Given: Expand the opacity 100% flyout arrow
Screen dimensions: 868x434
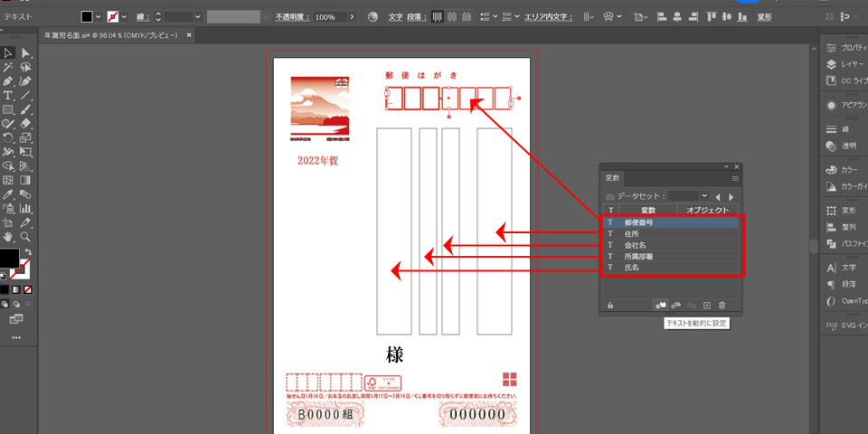Looking at the screenshot, I should click(352, 17).
